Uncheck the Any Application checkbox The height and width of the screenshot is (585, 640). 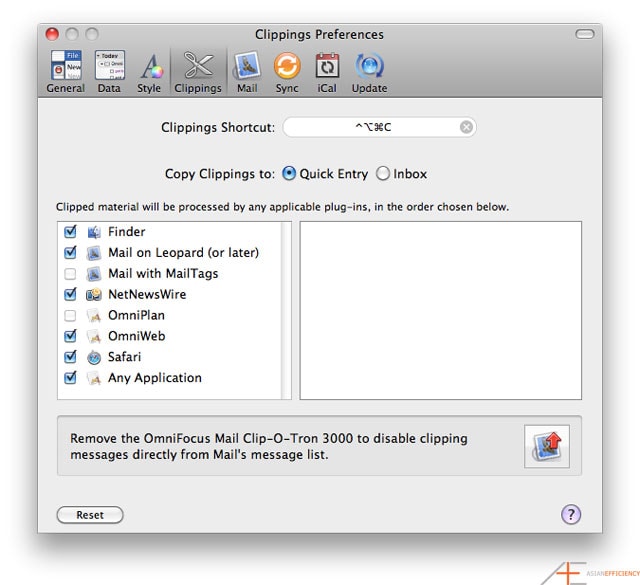(70, 378)
